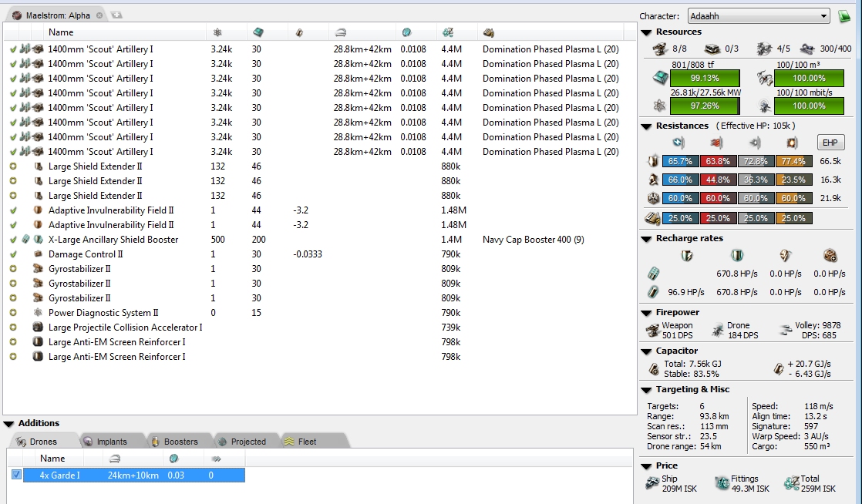Toggle state of first 1400mm 'Scout' Artillery I
Viewport: 862px width, 504px height.
pos(13,49)
